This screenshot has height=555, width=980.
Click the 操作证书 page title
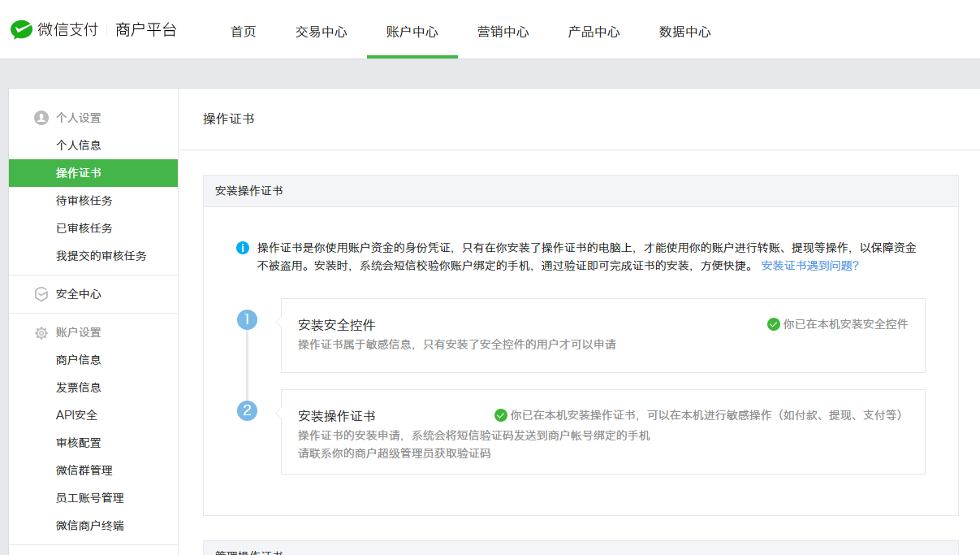[x=228, y=119]
